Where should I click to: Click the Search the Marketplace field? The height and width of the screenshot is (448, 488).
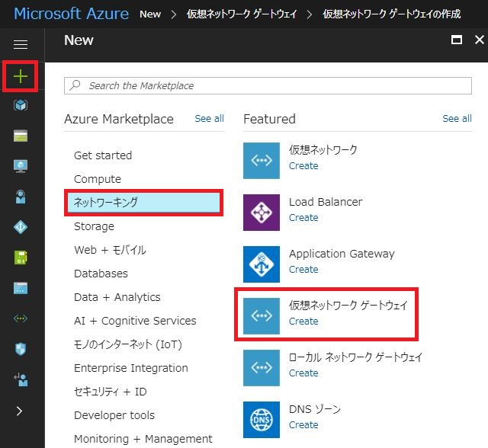268,85
